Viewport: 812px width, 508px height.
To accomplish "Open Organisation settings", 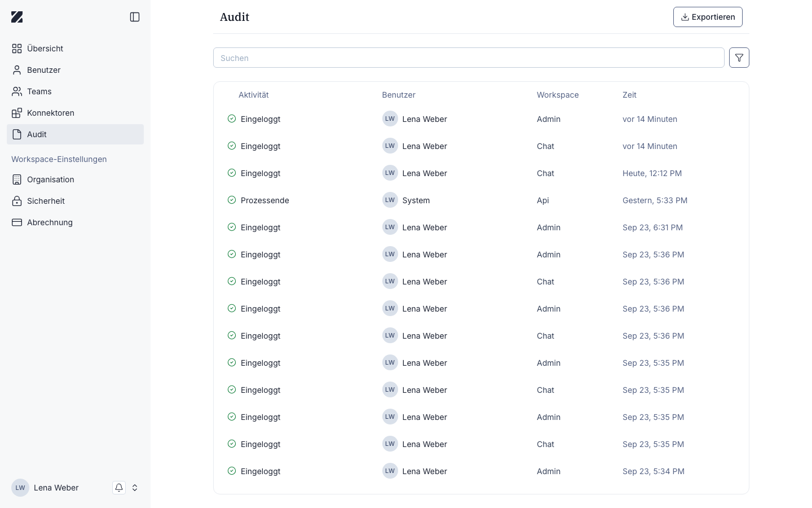I will [x=75, y=179].
